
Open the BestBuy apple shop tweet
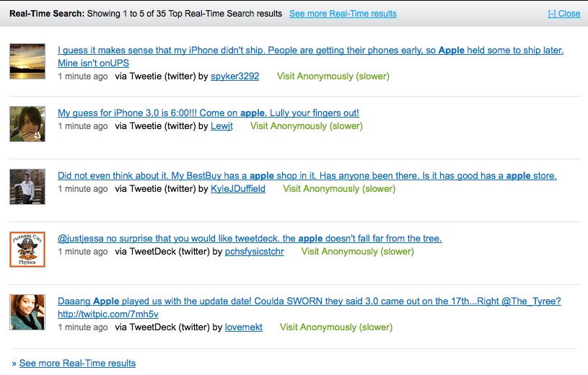(x=307, y=176)
